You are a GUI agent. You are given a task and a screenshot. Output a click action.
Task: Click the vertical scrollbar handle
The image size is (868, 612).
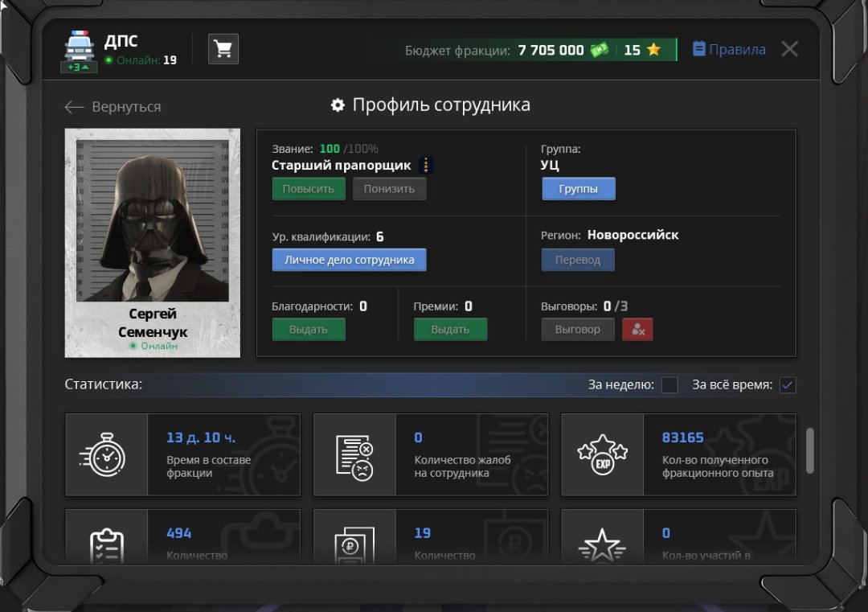[809, 450]
